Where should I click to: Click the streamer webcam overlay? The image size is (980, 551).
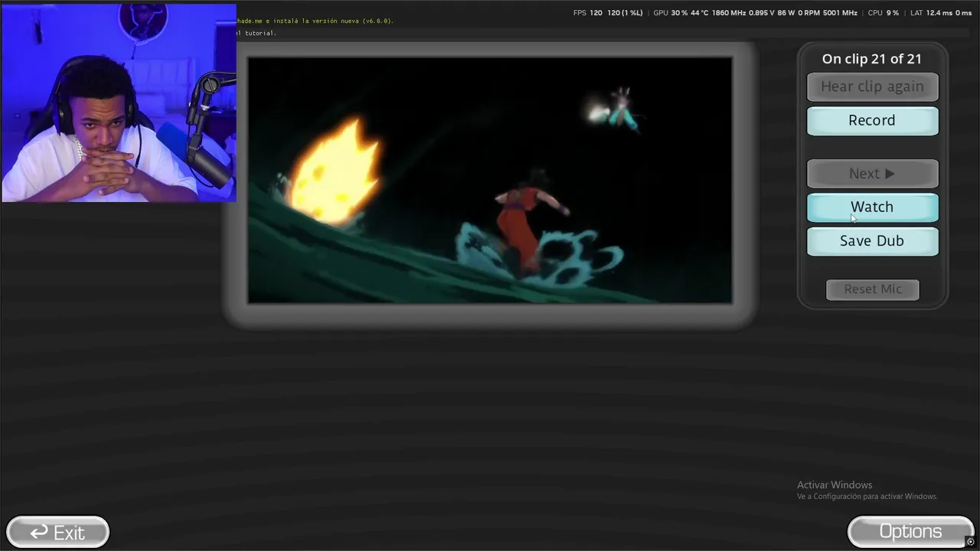119,103
